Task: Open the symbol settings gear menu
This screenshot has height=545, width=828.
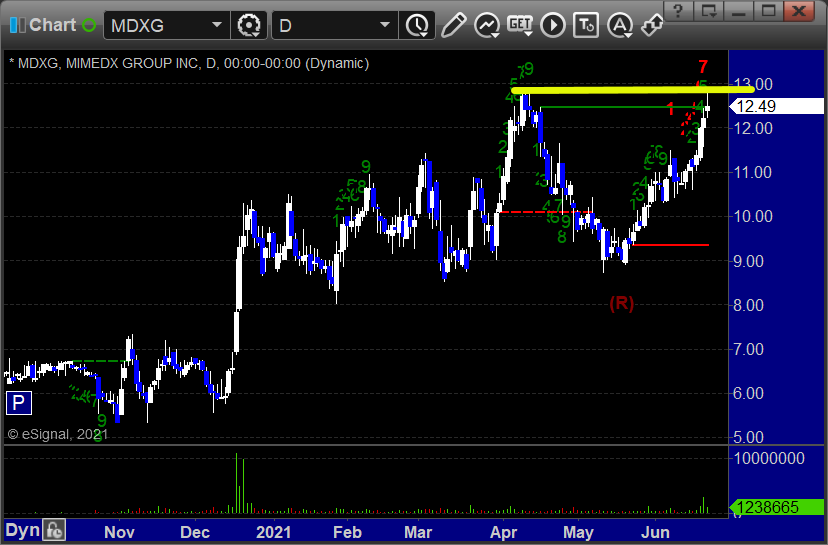Action: [x=249, y=25]
